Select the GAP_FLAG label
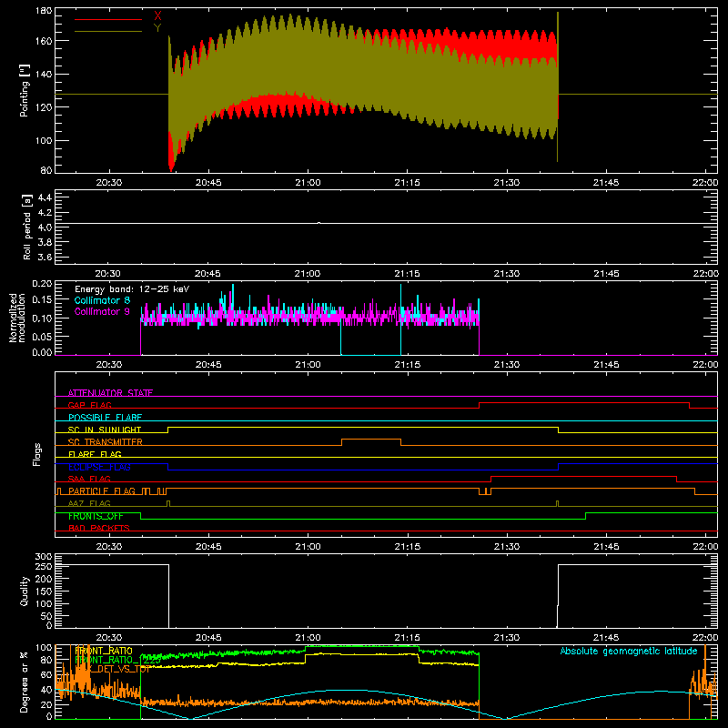Image resolution: width=728 pixels, height=728 pixels. 89,405
